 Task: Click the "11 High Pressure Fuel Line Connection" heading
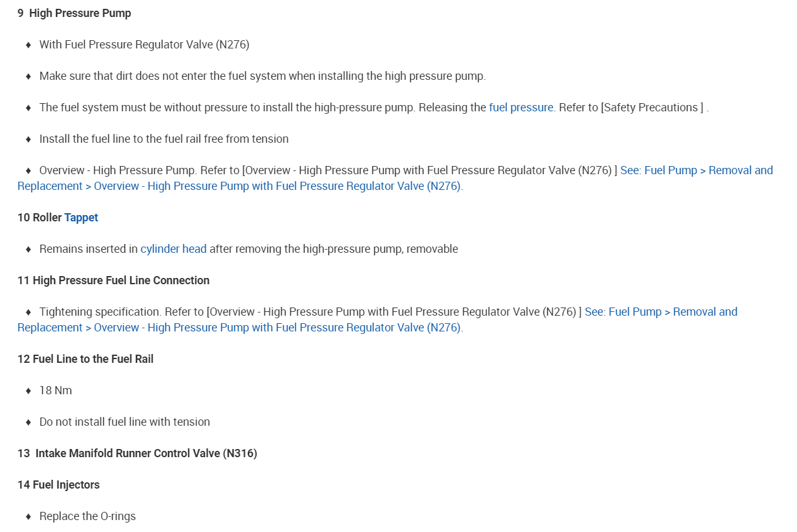pyautogui.click(x=113, y=280)
